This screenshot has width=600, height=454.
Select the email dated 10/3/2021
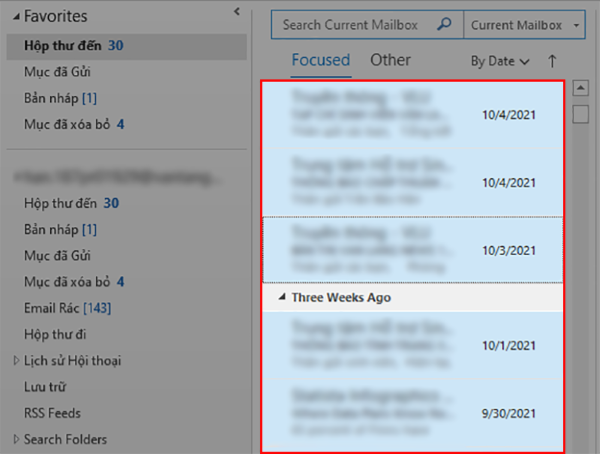pyautogui.click(x=411, y=248)
